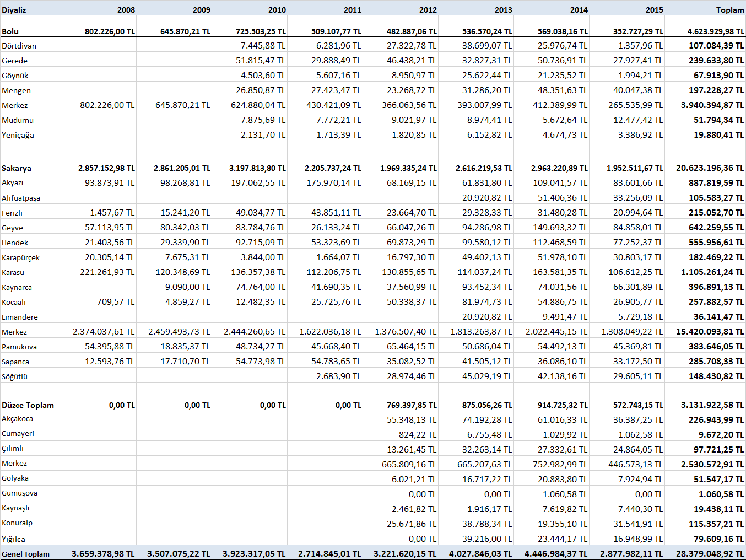The width and height of the screenshot is (746, 560).
Task: Select the Yığılca row label
Action: coord(13,539)
